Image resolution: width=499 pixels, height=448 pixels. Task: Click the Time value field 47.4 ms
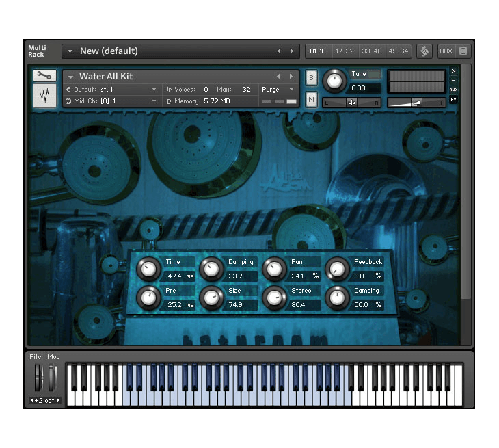tap(180, 276)
